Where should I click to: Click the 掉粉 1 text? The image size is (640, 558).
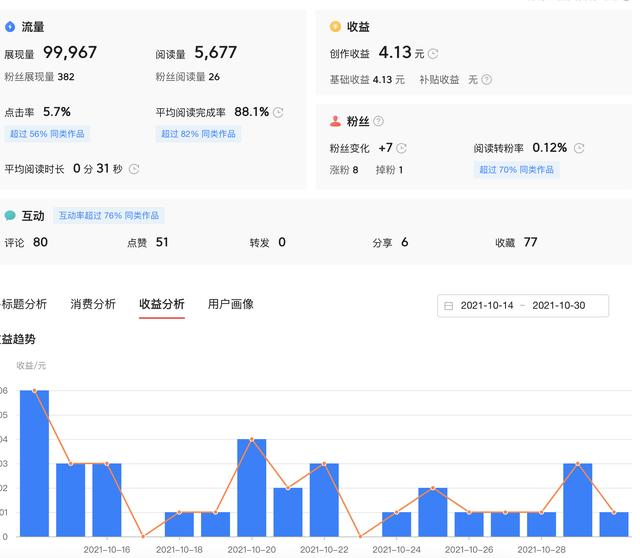[x=389, y=170]
